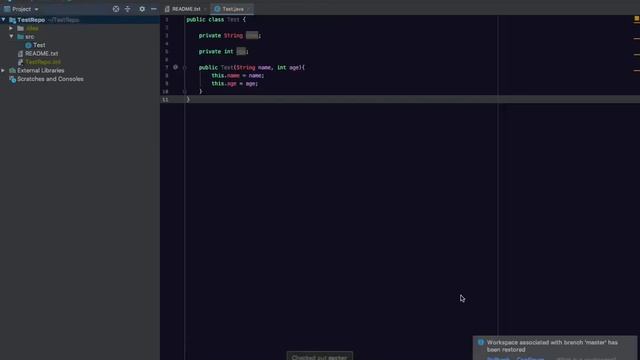Click the Test.java tab file icon
The width and height of the screenshot is (640, 360).
coord(217,9)
